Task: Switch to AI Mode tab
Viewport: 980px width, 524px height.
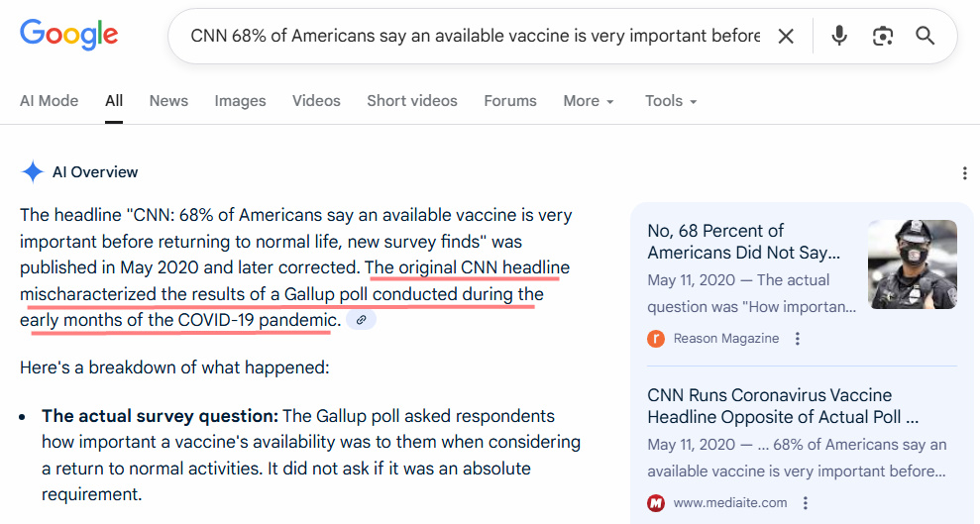Action: (x=50, y=101)
